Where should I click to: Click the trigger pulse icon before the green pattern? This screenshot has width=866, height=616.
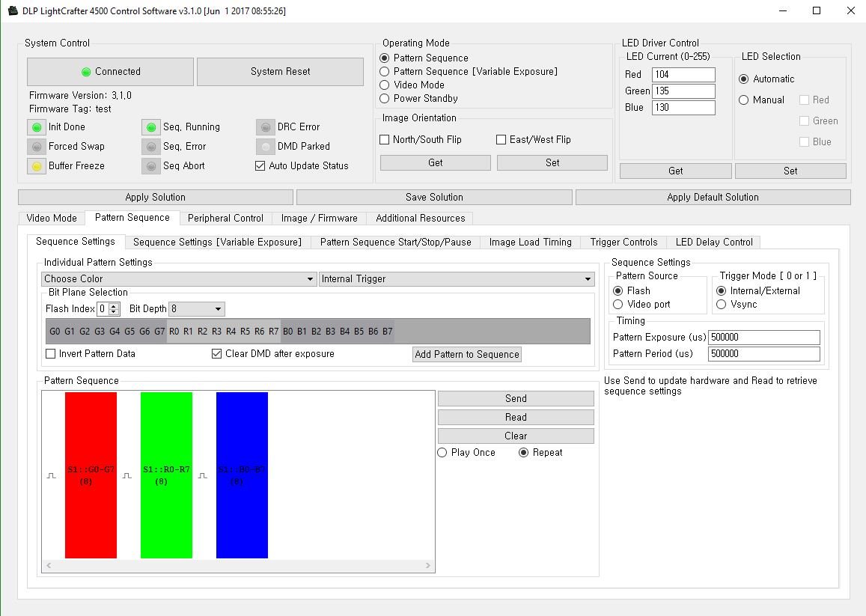click(x=127, y=476)
